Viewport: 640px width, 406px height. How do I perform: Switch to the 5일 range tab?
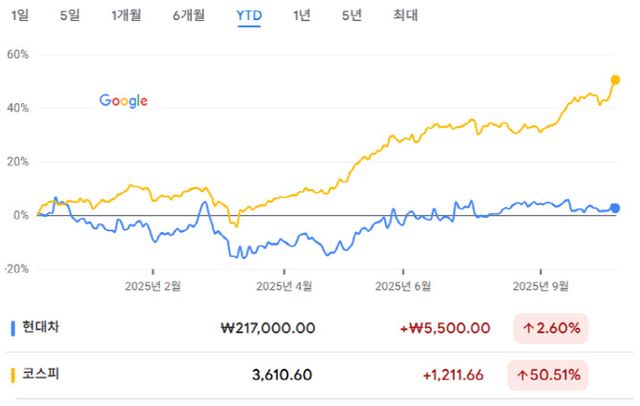(x=70, y=15)
